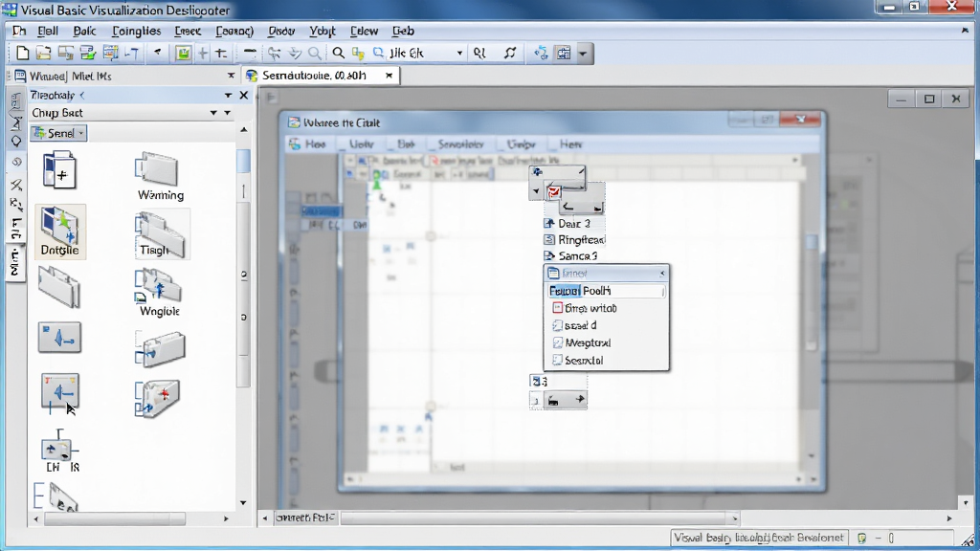Click the black magnifier search toolbar icon
980x551 pixels.
tap(338, 54)
